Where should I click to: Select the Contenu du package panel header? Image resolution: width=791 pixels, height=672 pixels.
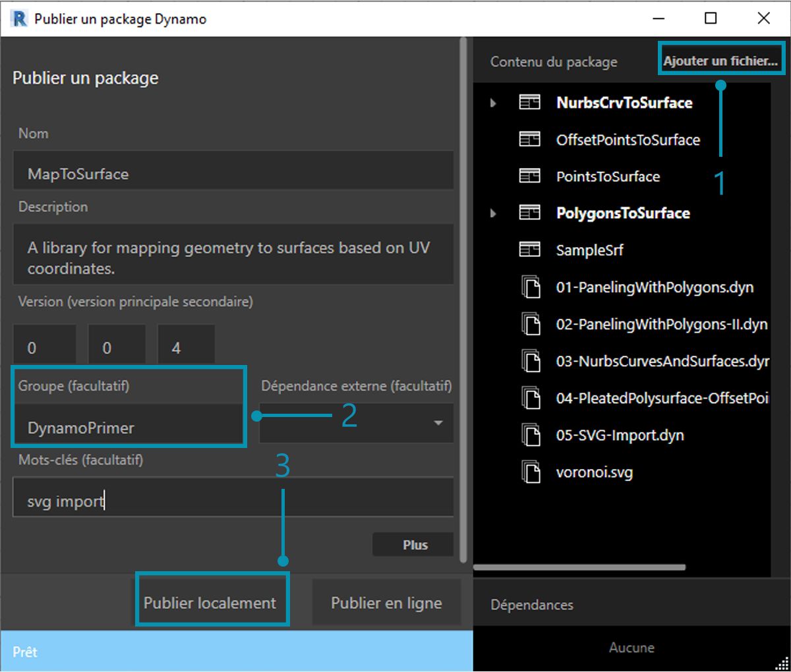554,61
